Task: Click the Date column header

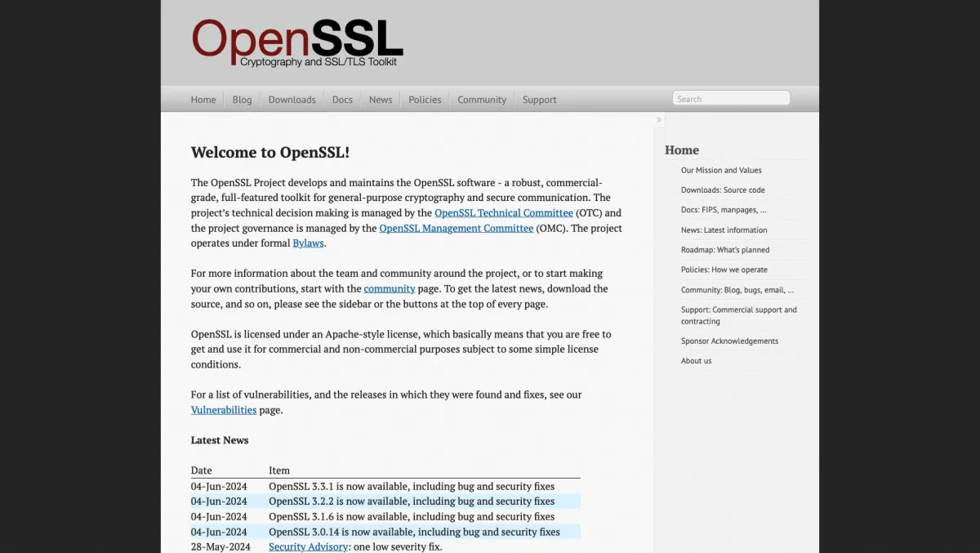Action: coord(202,470)
